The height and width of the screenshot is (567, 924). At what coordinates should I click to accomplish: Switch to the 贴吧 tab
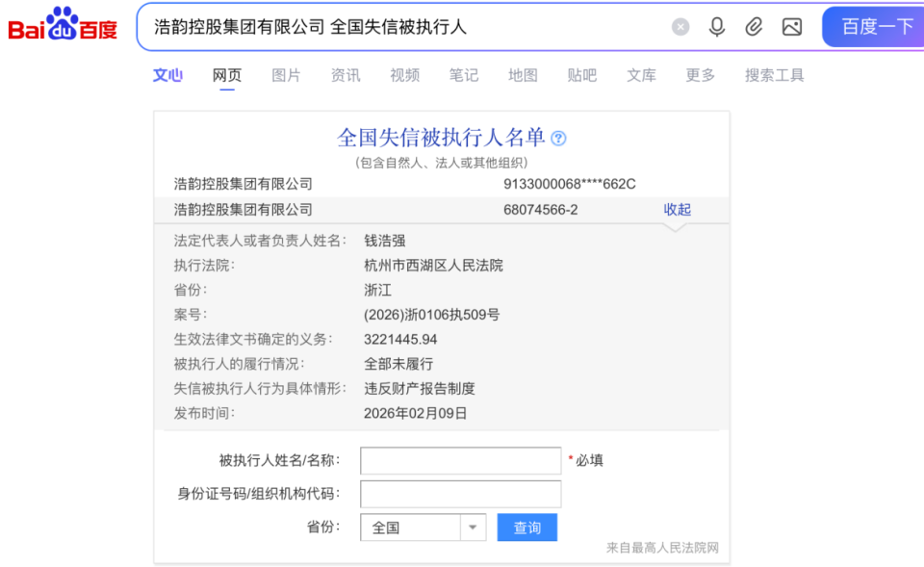(x=582, y=75)
